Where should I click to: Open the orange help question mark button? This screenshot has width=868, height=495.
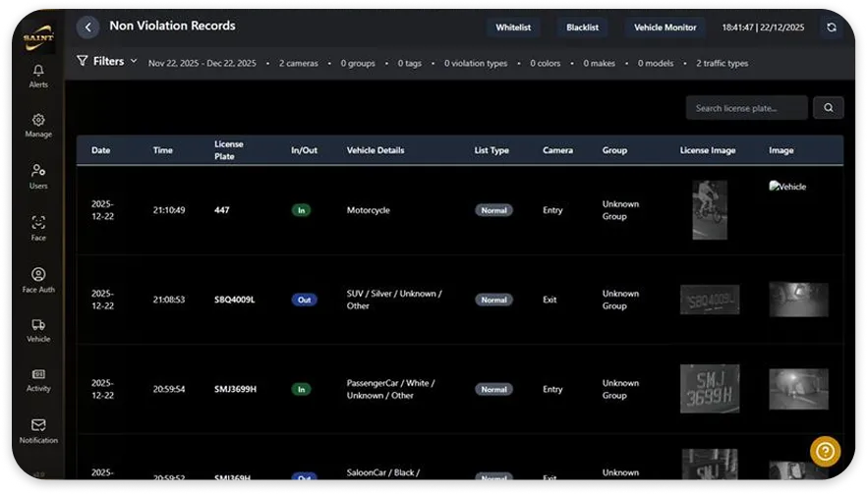click(x=825, y=451)
